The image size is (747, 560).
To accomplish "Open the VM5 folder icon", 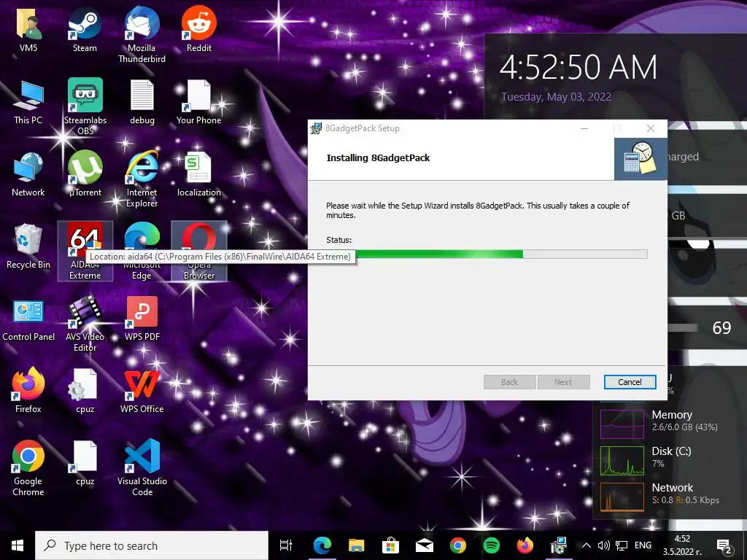I will (x=28, y=29).
